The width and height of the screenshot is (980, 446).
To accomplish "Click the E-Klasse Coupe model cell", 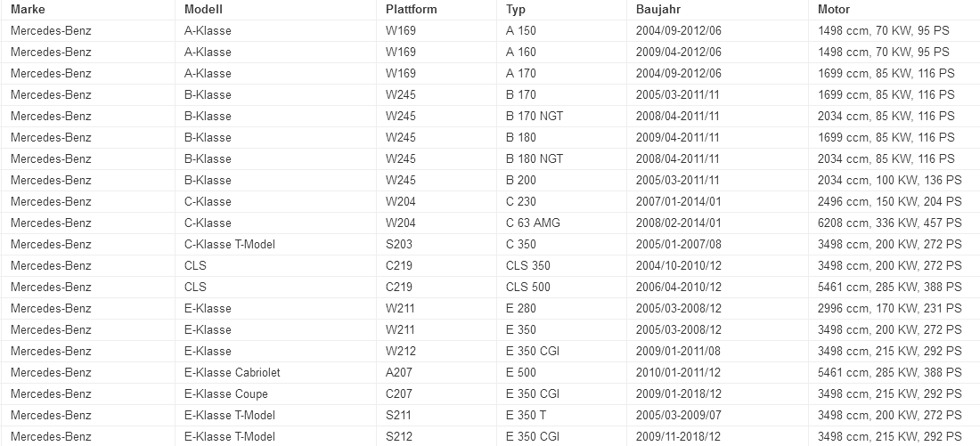I will tap(225, 393).
